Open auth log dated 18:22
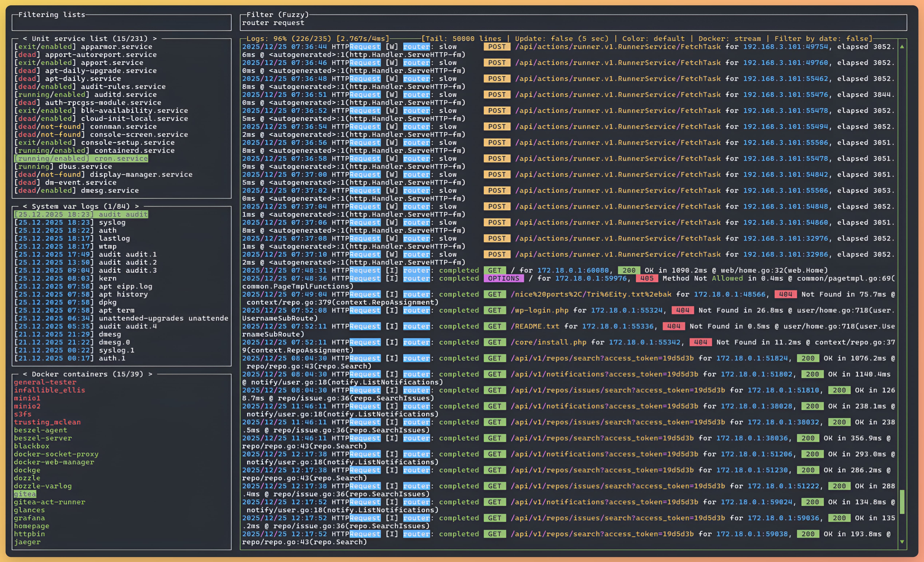 coord(65,230)
